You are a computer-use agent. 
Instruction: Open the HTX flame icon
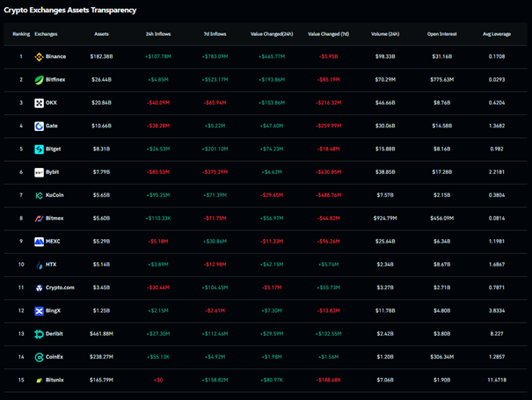[39, 265]
